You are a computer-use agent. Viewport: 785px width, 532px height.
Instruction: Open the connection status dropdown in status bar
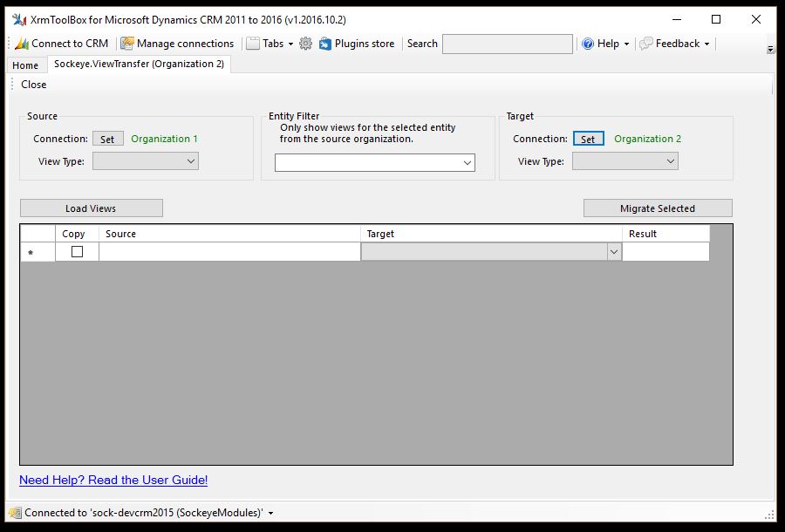[x=271, y=513]
